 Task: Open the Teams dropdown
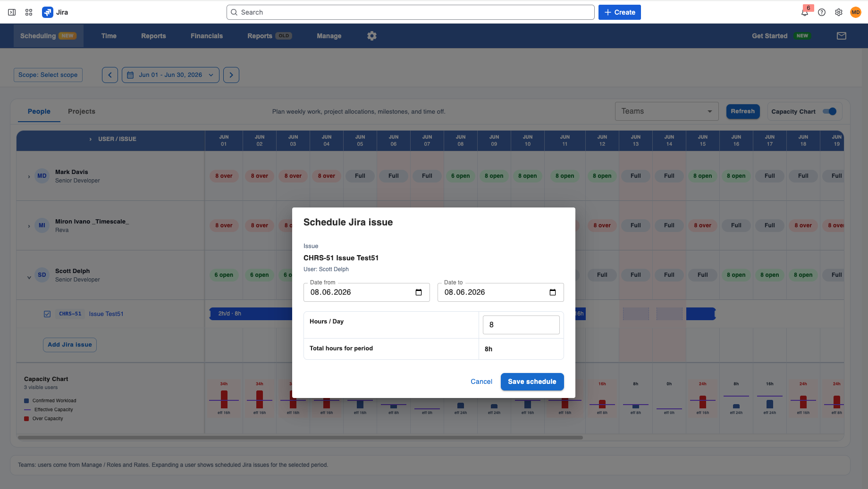pyautogui.click(x=666, y=111)
